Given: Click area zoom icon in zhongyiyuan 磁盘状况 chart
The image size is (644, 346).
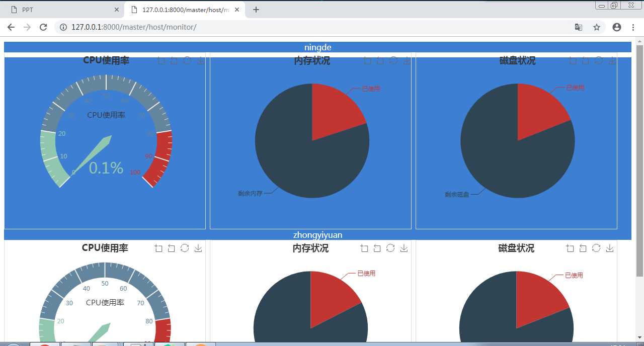Looking at the screenshot, I should click(x=570, y=248).
